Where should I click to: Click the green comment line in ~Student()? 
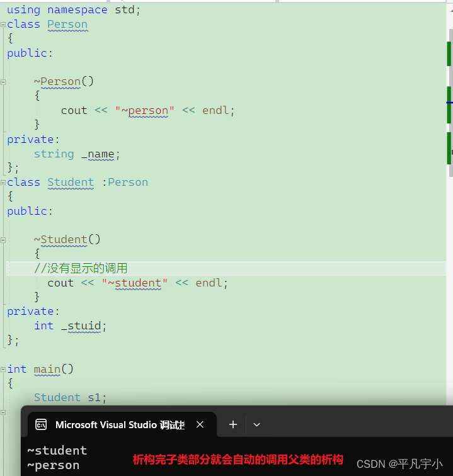81,268
